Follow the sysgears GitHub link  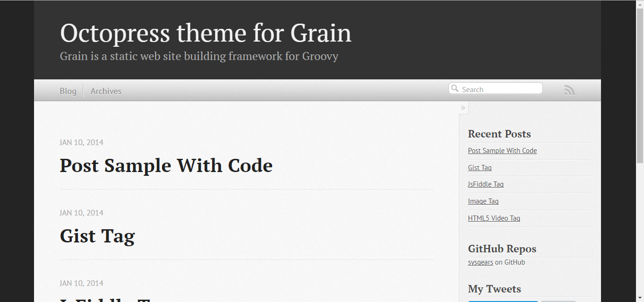tap(480, 262)
